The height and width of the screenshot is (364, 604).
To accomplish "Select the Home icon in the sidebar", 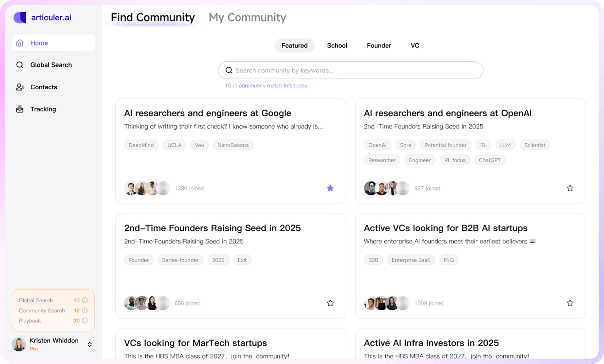I will (20, 43).
